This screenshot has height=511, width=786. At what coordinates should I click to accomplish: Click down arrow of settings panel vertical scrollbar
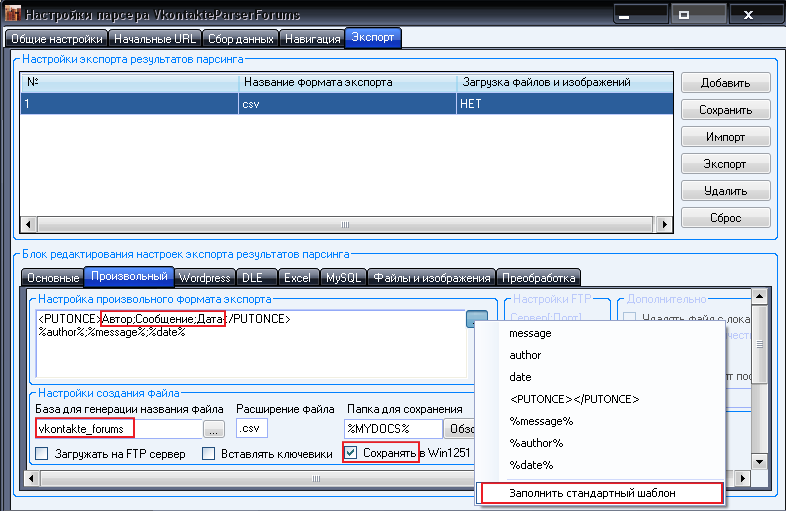click(759, 462)
